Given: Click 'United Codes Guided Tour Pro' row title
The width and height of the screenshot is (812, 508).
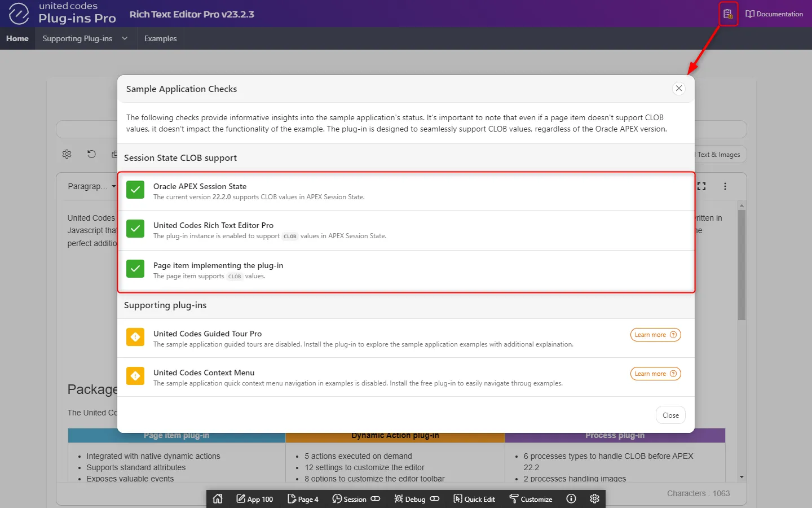Looking at the screenshot, I should [208, 334].
